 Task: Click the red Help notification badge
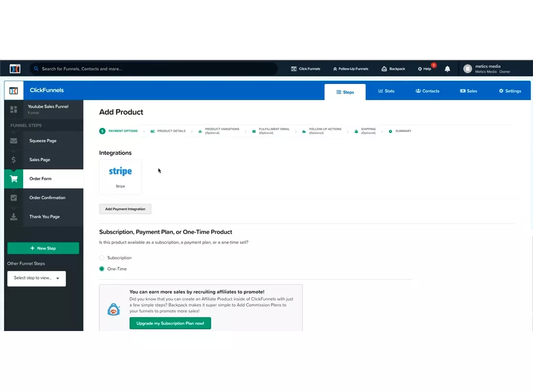click(x=434, y=65)
